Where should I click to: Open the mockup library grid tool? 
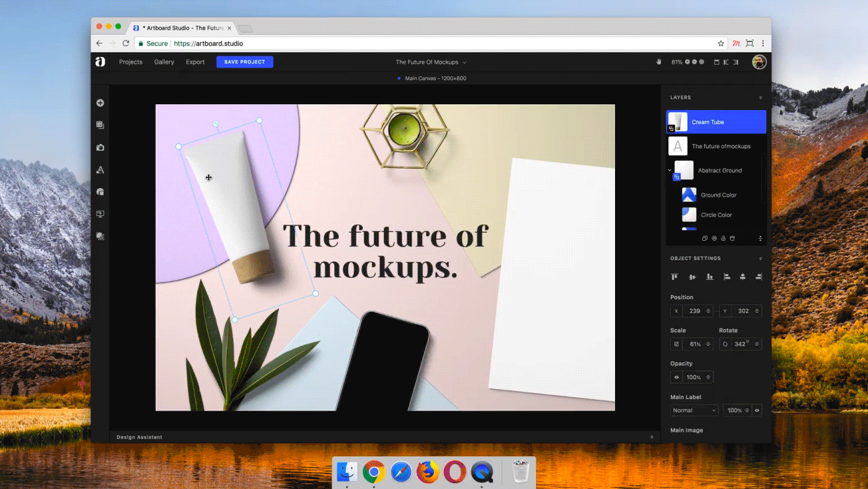pyautogui.click(x=100, y=125)
